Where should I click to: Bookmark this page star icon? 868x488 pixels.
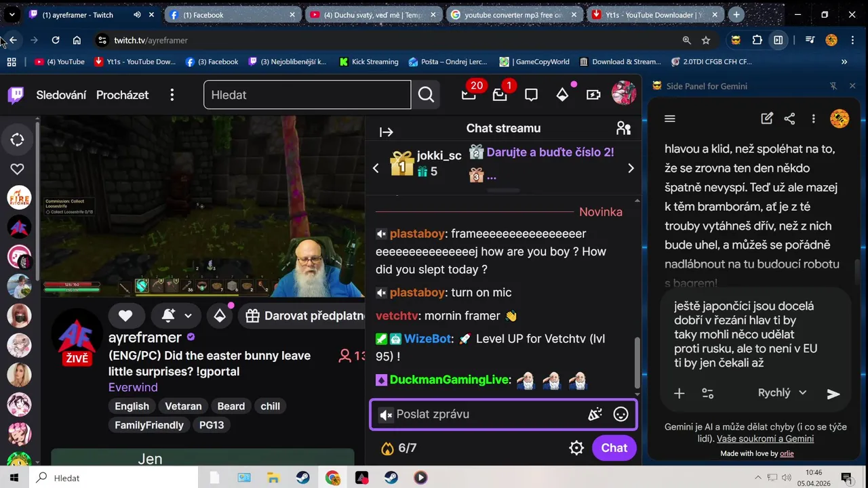[706, 40]
